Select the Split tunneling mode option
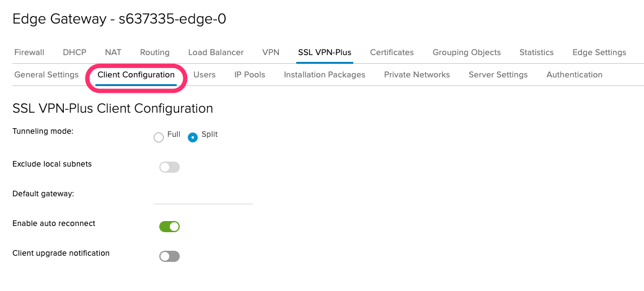 [193, 137]
